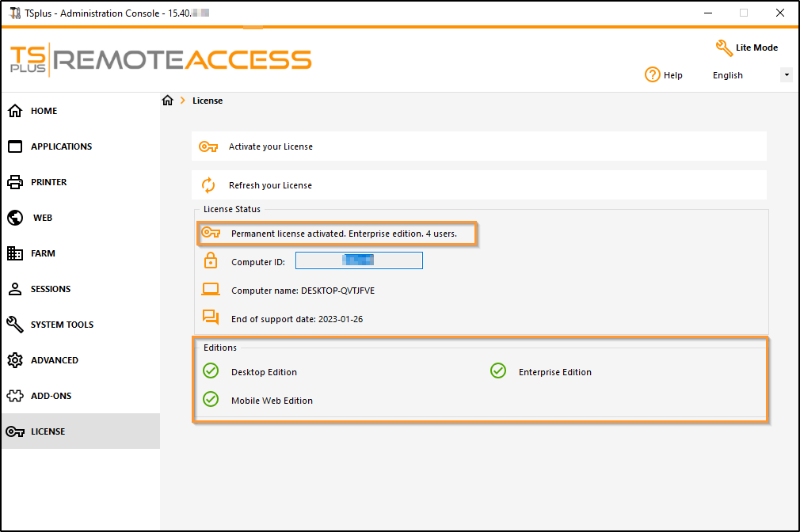Click the Mobile Web Edition green indicator

coord(211,399)
